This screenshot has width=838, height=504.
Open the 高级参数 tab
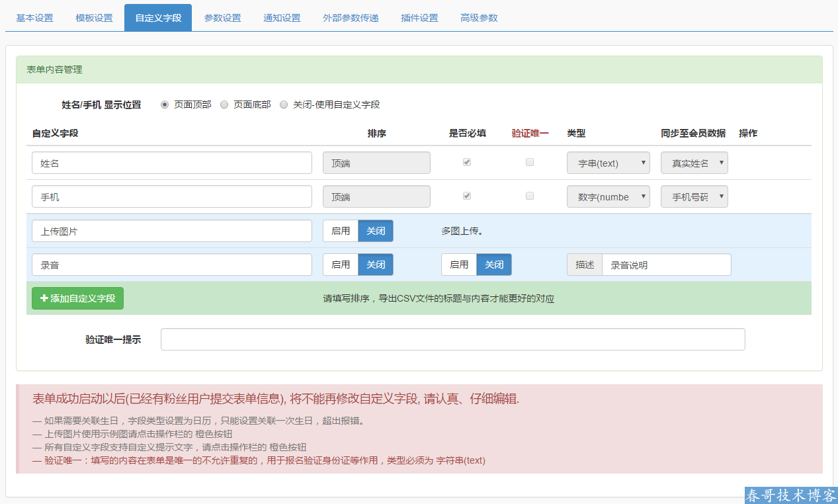coord(479,18)
